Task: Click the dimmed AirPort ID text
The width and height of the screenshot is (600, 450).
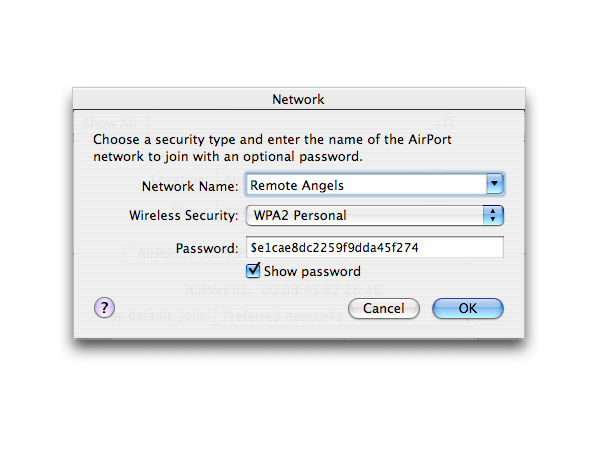Action: [282, 290]
